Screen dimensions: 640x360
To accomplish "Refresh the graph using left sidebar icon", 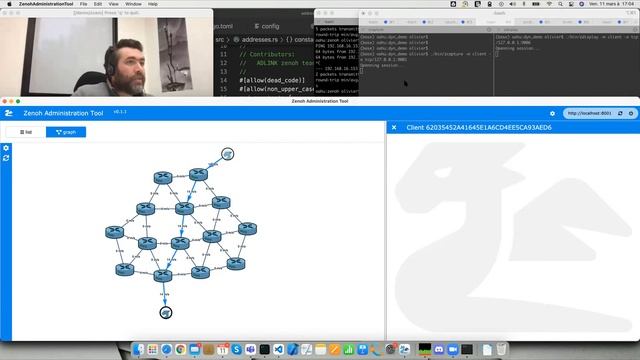I will [x=6, y=158].
